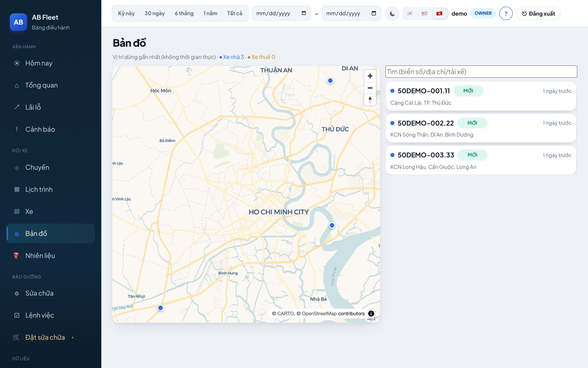Open calendar picker in start date field
This screenshot has width=588, height=368.
tap(304, 13)
